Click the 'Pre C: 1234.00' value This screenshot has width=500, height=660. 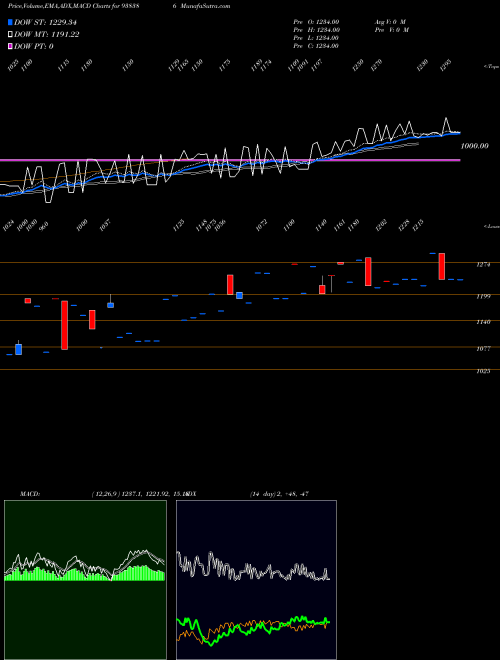tap(316, 46)
